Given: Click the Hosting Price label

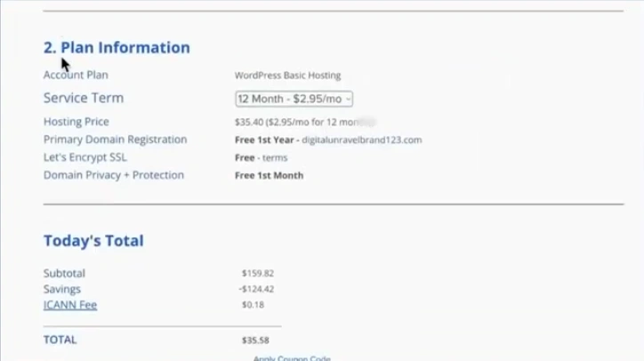Looking at the screenshot, I should [76, 122].
